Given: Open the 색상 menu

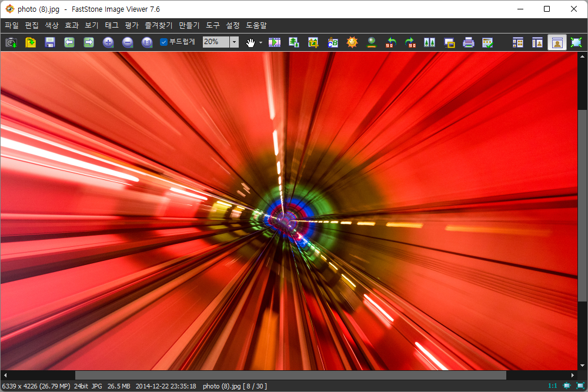Looking at the screenshot, I should click(x=52, y=25).
